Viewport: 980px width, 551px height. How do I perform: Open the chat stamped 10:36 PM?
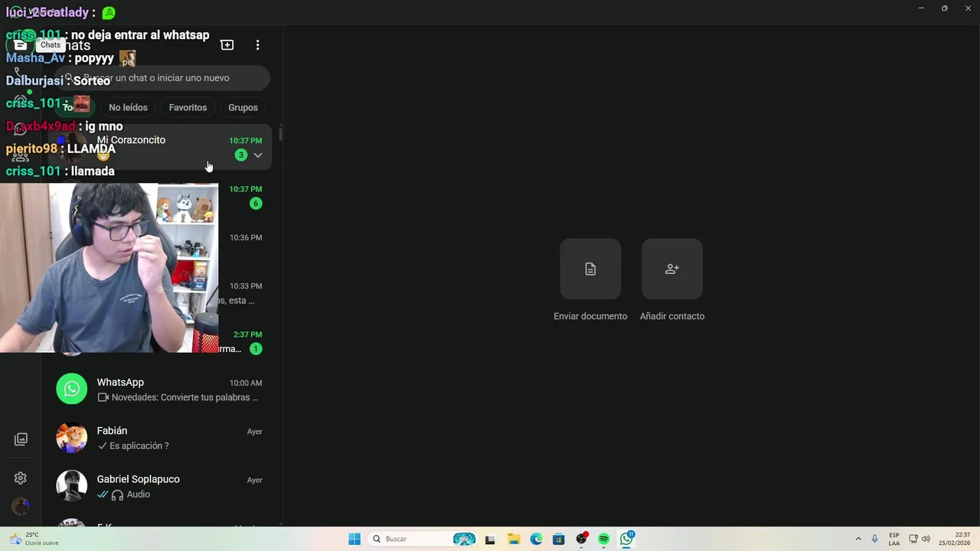click(159, 245)
